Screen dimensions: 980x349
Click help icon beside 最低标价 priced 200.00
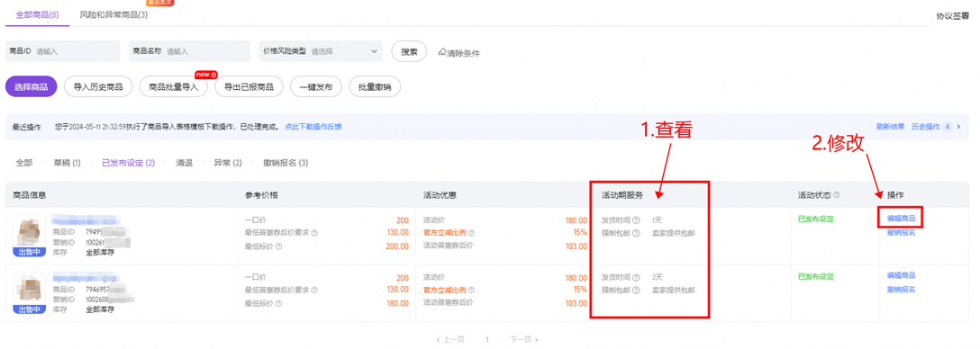pyautogui.click(x=278, y=246)
